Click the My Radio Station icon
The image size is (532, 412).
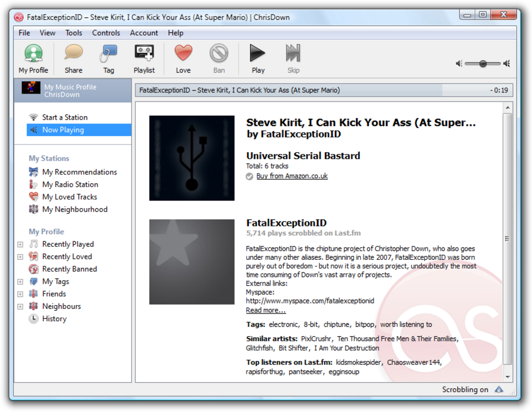tap(33, 184)
